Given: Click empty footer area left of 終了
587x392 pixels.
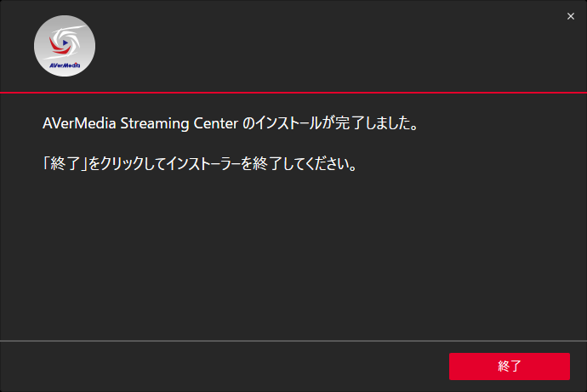Looking at the screenshot, I should coord(221,366).
